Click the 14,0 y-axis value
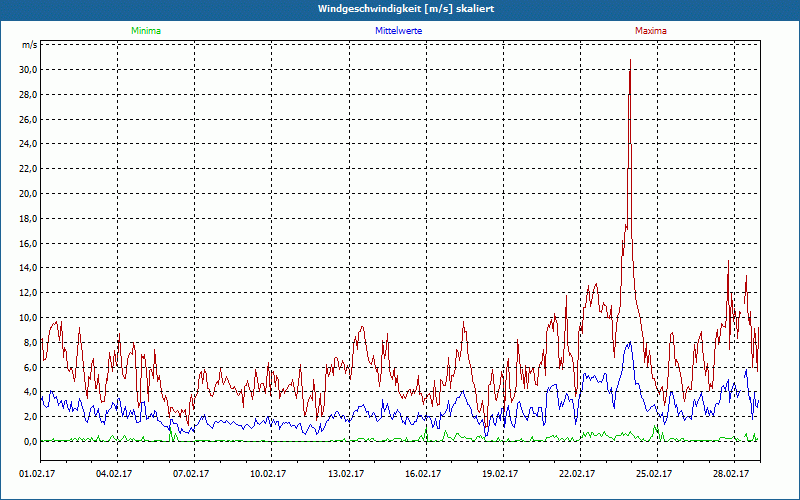 click(x=29, y=268)
